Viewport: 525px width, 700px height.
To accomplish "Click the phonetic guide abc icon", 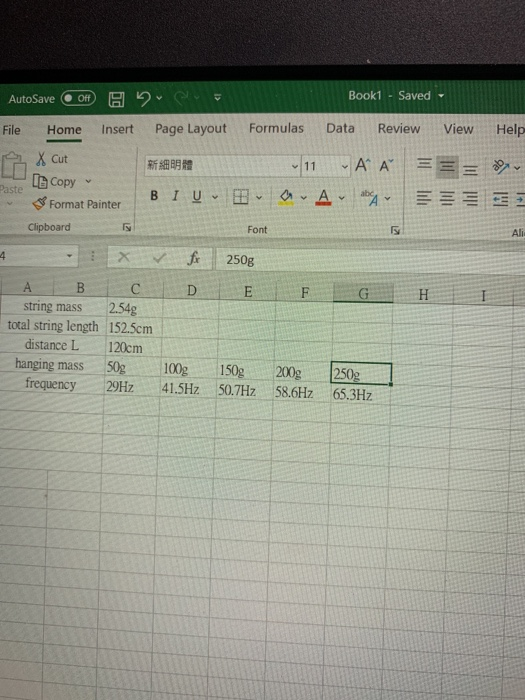I will [x=370, y=198].
